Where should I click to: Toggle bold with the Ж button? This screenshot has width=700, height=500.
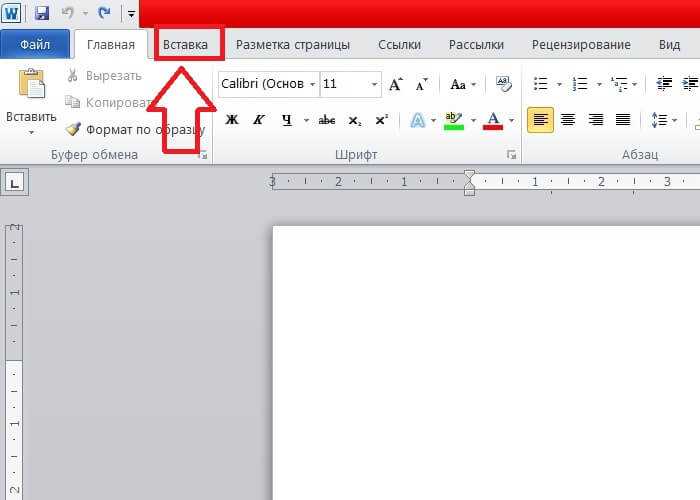[x=232, y=120]
